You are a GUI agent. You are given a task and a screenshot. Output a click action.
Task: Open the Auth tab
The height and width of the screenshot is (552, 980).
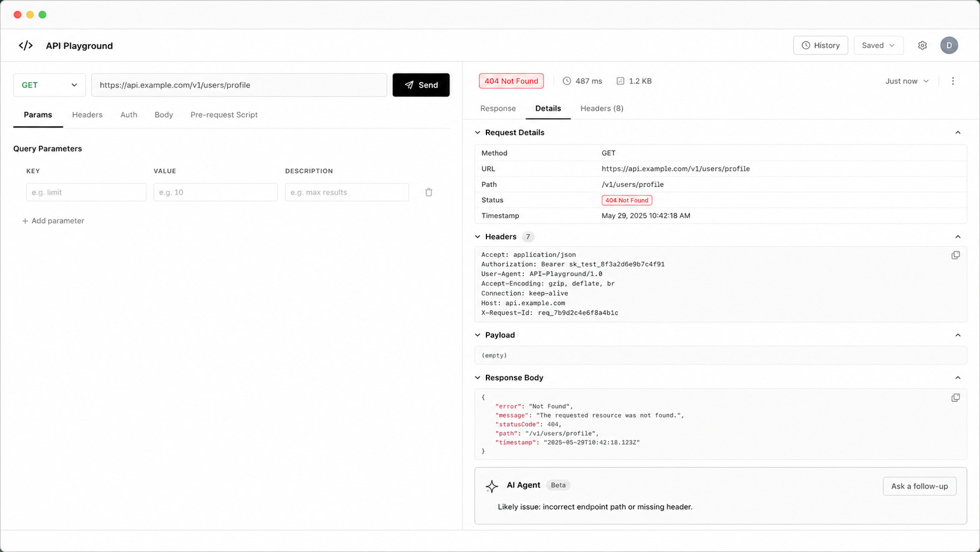(129, 115)
